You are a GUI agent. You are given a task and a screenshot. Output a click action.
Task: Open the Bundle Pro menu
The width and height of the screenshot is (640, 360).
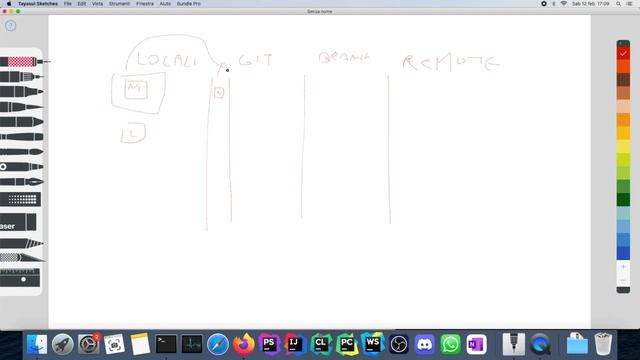(x=189, y=4)
